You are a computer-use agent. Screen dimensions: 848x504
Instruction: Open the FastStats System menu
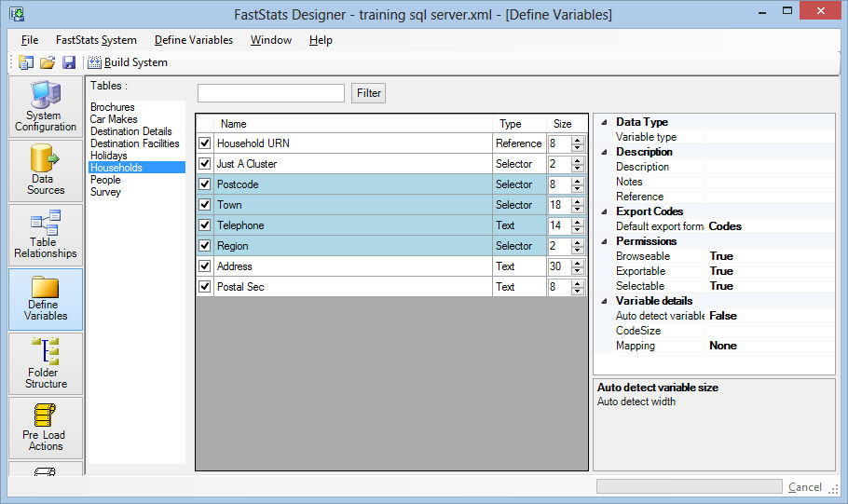click(96, 40)
